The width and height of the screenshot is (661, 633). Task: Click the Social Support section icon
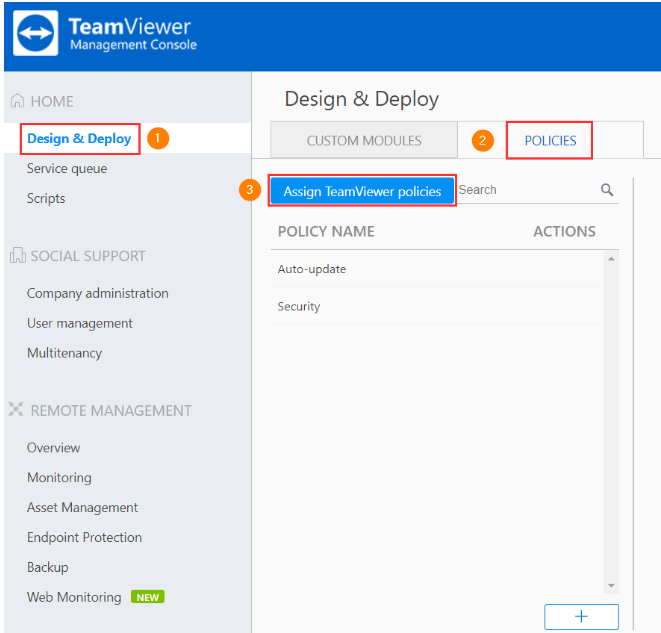pos(17,256)
